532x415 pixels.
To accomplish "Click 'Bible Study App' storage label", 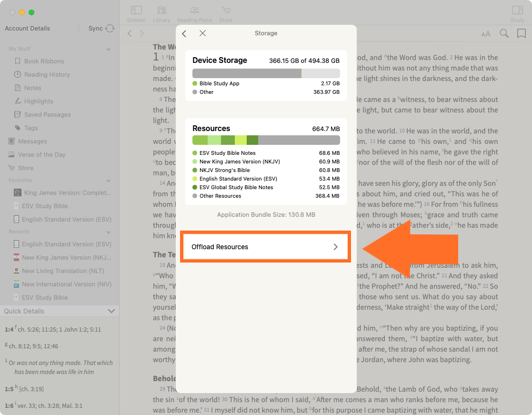I will pyautogui.click(x=219, y=83).
